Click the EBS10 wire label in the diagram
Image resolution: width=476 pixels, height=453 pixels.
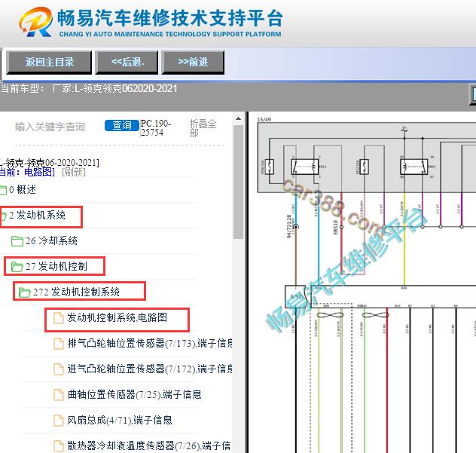coord(335,227)
